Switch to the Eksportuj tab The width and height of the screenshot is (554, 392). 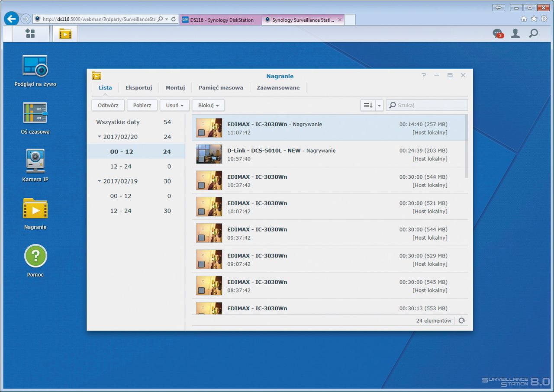pos(138,87)
